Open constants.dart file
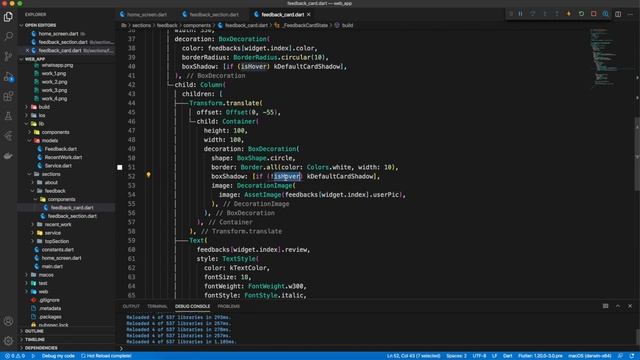The image size is (640, 360). point(58,249)
